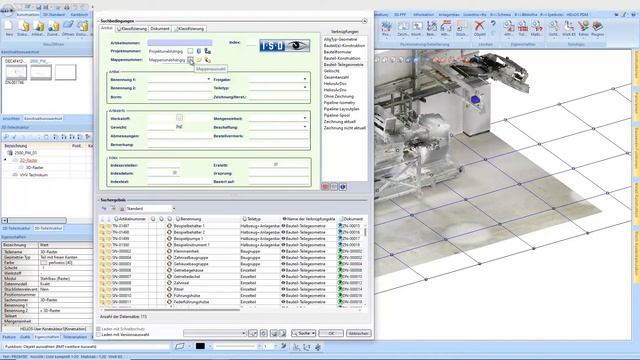
Task: Click the calendar icon in Erstellt field
Action: (276, 164)
